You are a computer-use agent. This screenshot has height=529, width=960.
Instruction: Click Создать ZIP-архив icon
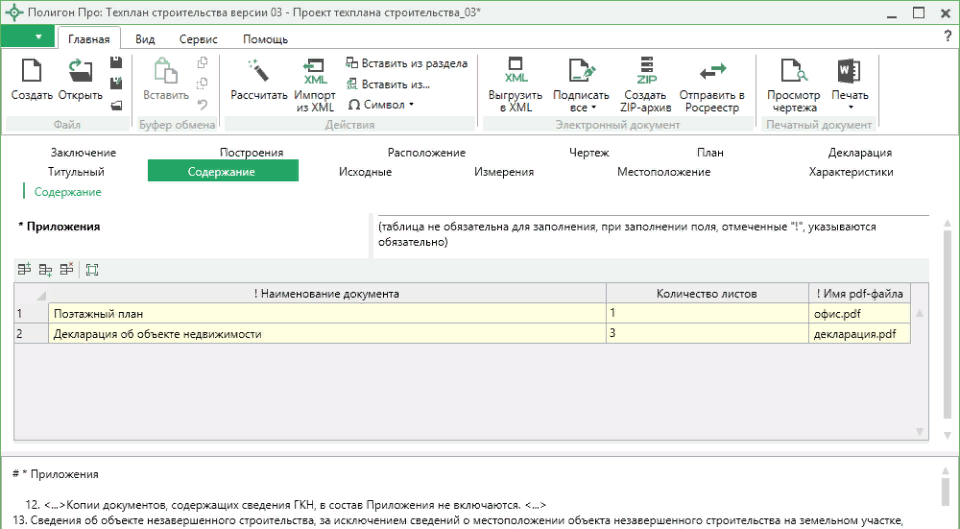point(646,72)
